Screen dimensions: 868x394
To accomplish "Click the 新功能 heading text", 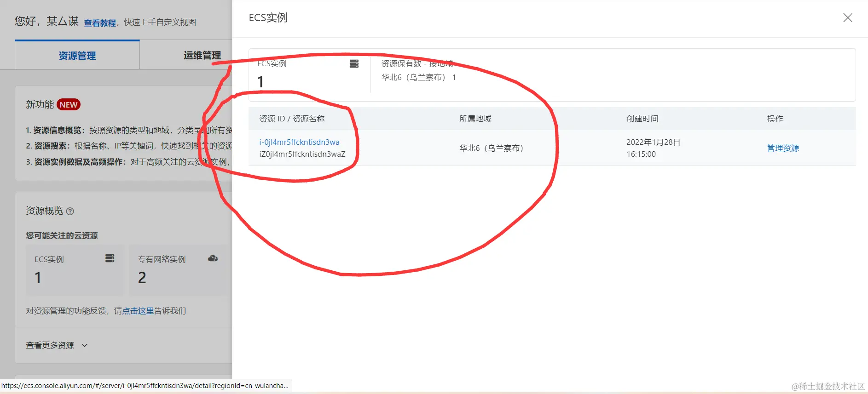I will [40, 104].
